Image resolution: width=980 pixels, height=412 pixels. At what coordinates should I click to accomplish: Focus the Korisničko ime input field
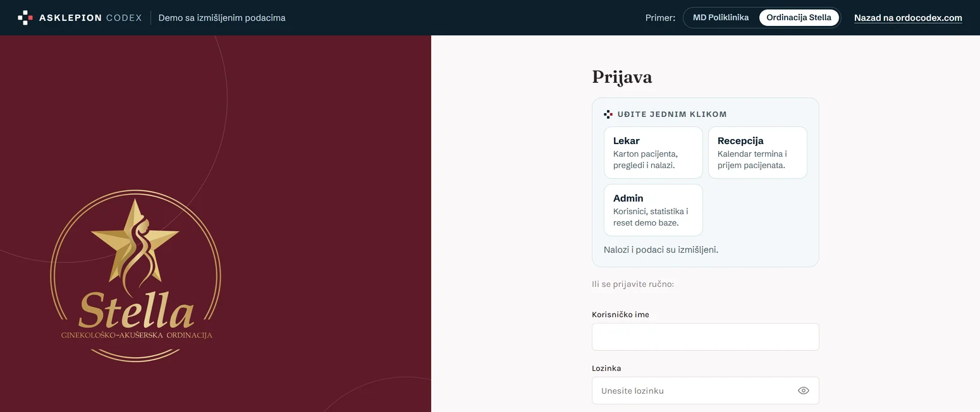[705, 337]
